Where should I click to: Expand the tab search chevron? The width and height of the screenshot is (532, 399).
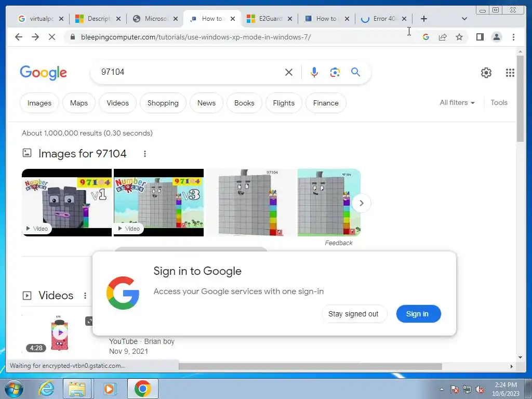tap(464, 19)
